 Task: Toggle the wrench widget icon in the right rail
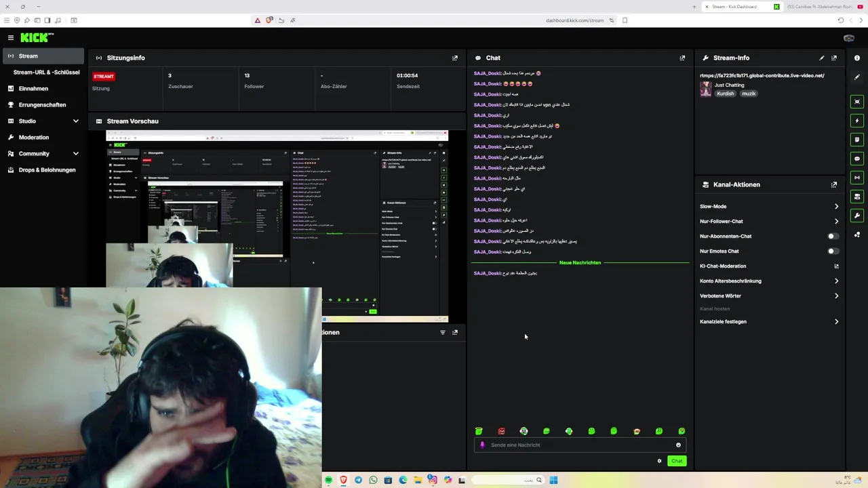coord(857,216)
